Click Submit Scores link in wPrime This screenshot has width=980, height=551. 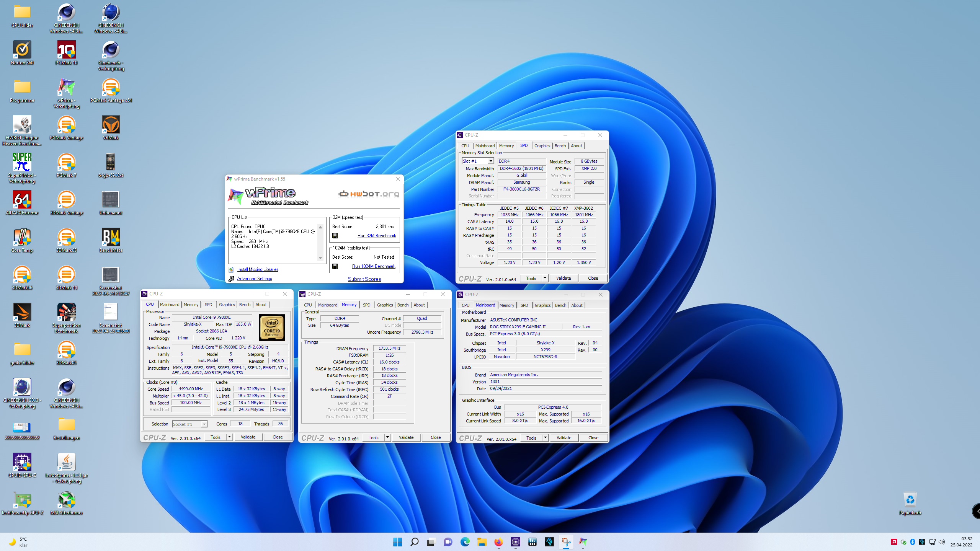[364, 279]
